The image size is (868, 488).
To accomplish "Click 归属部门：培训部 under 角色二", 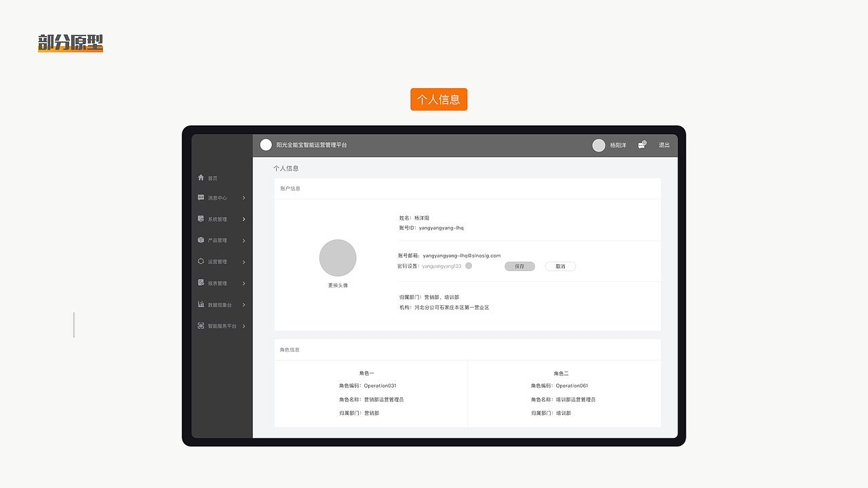I will (x=551, y=413).
